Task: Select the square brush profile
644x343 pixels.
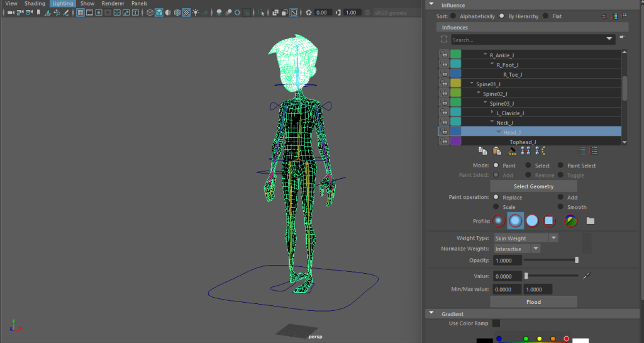Action: (548, 221)
